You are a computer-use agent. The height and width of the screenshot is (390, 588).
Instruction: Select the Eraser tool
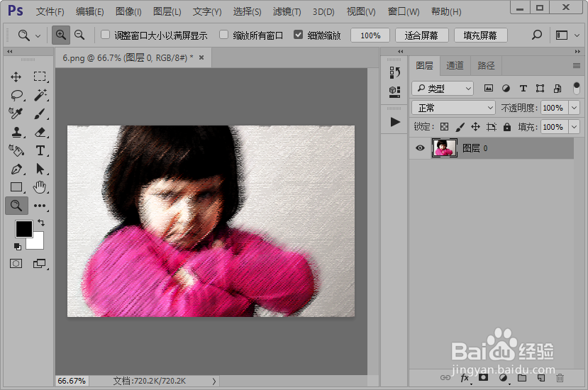click(40, 132)
